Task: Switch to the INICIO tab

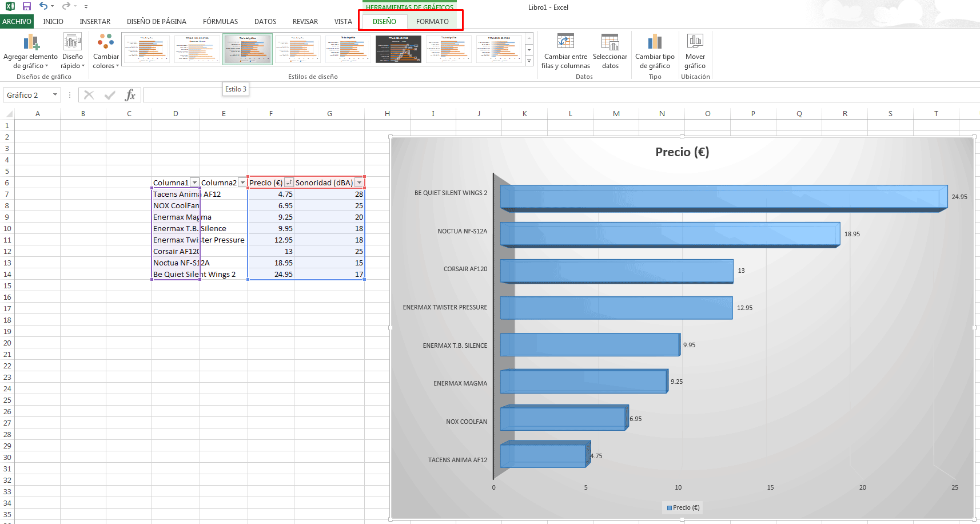Action: [53, 21]
